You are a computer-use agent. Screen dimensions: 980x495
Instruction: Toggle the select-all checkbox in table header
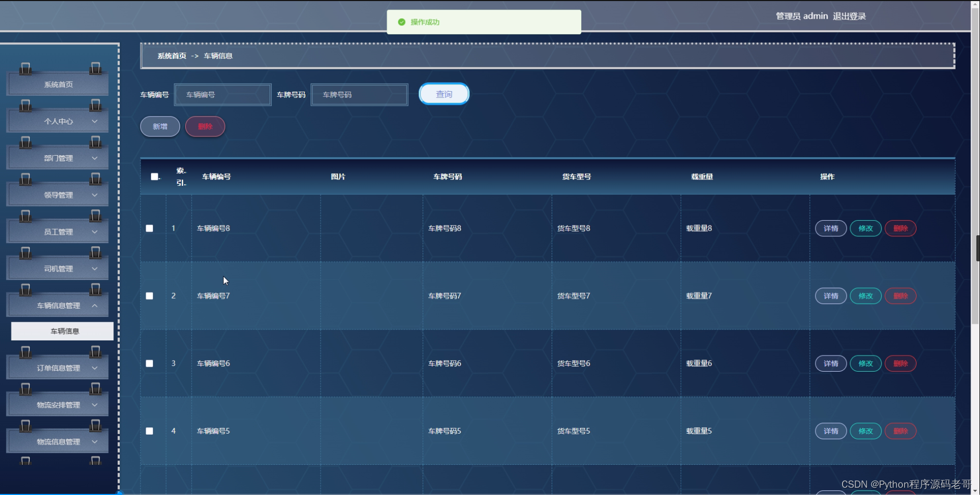pyautogui.click(x=155, y=176)
